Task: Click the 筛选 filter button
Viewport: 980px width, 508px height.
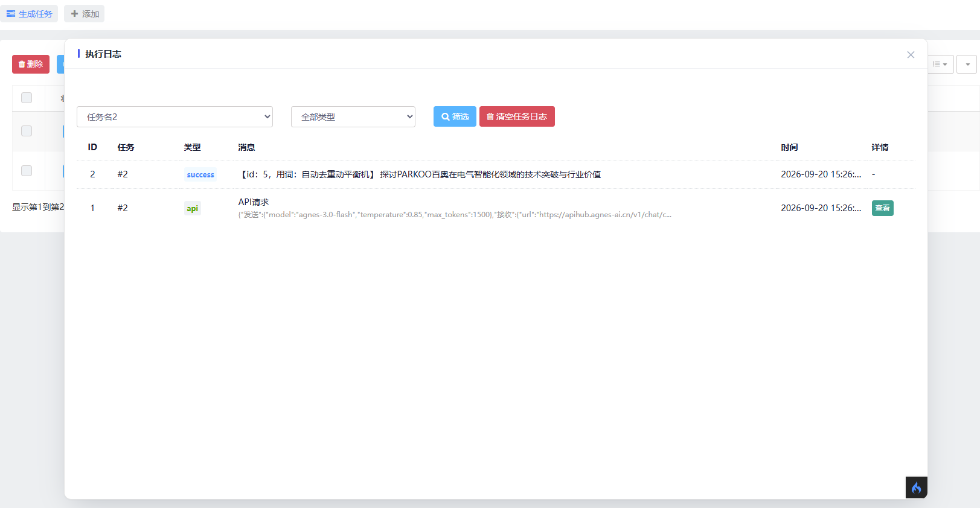Action: click(x=455, y=116)
